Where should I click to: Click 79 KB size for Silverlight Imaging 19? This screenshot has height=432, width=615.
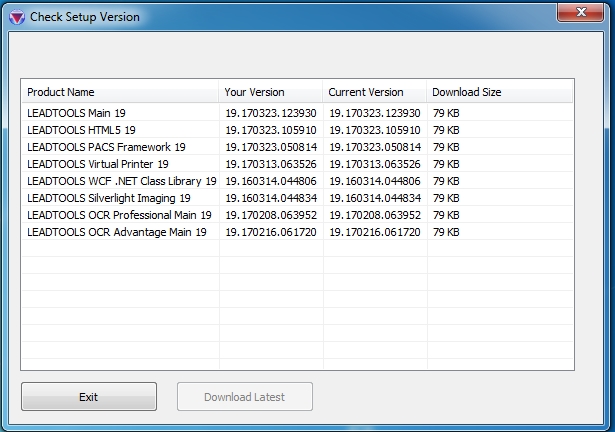click(x=446, y=198)
